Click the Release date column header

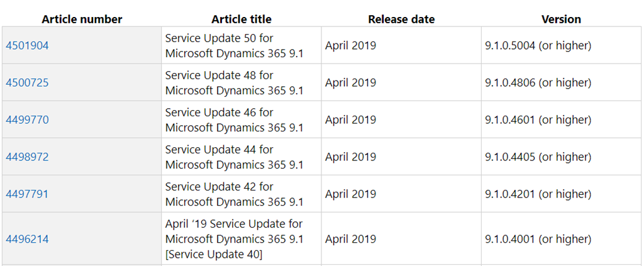click(401, 19)
